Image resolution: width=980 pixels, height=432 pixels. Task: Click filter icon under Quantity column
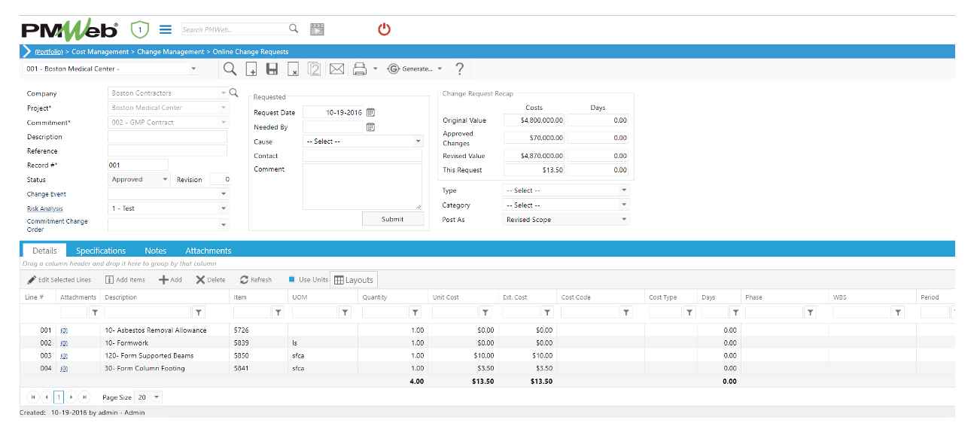[415, 312]
